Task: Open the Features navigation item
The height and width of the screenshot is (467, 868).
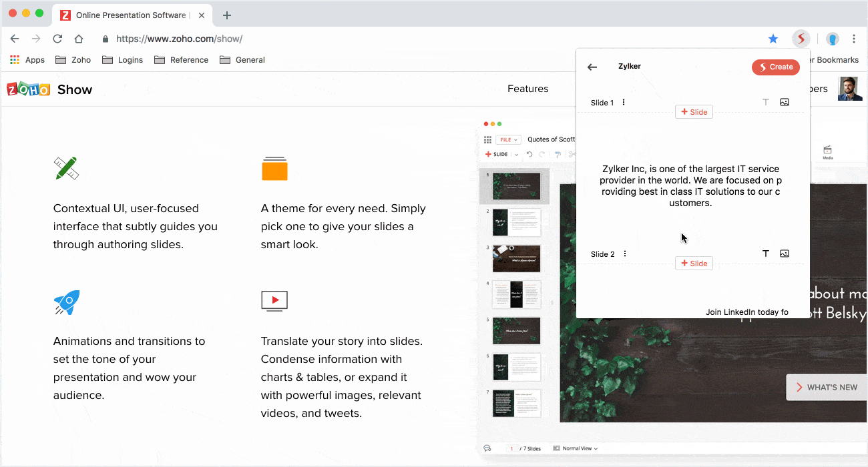Action: pos(527,89)
